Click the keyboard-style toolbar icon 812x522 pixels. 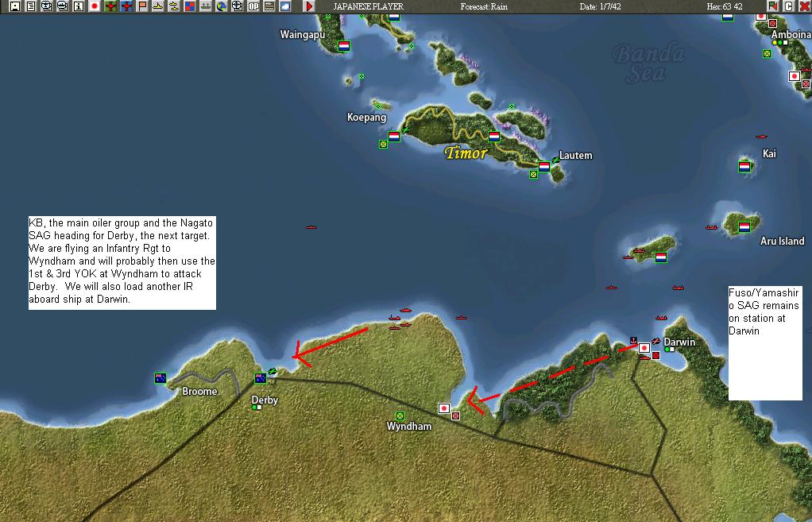point(269,6)
